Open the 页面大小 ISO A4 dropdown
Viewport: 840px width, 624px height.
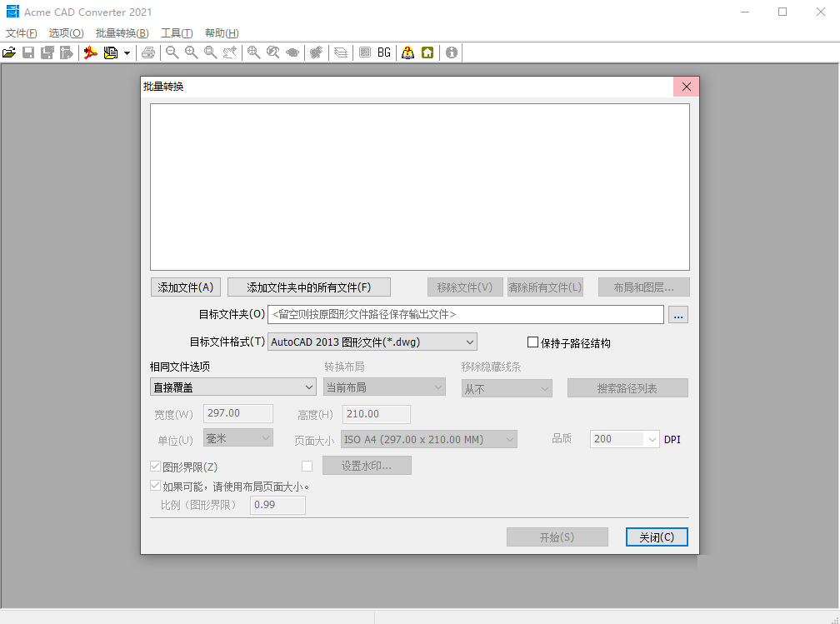tap(429, 439)
